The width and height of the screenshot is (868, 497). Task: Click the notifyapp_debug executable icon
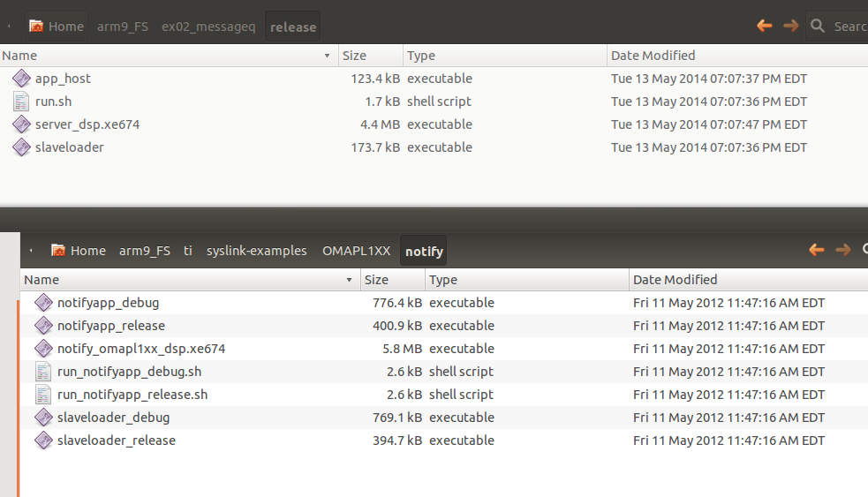[x=43, y=303]
